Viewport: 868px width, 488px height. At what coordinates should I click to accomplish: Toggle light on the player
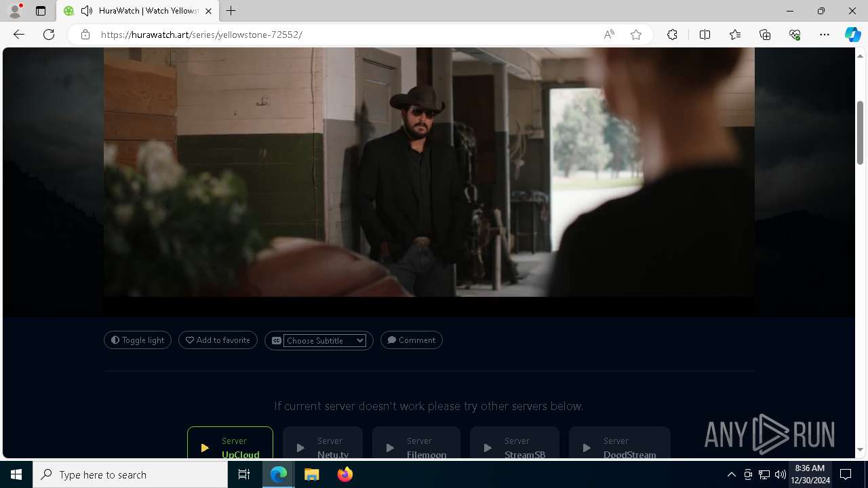138,340
